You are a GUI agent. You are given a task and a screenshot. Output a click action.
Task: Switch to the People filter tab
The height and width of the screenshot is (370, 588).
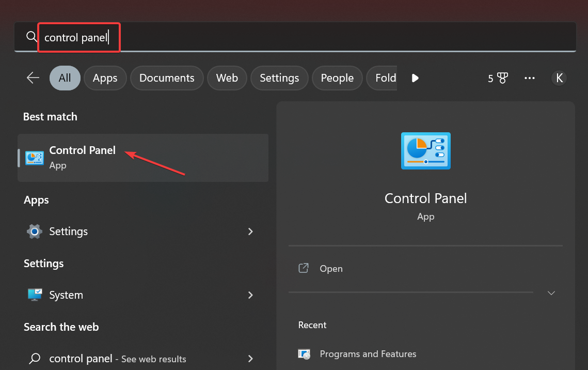337,78
